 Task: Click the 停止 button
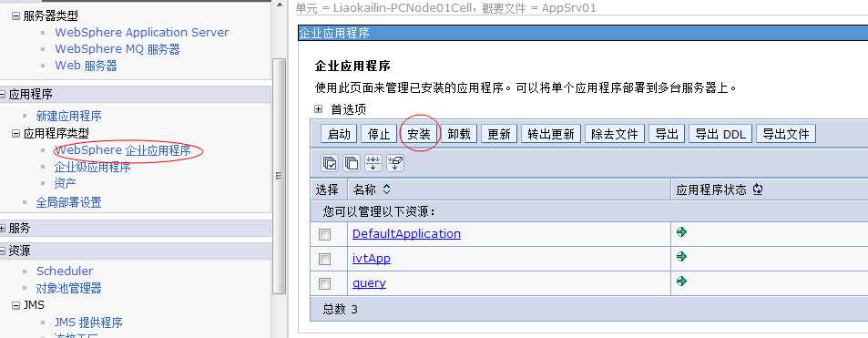click(x=379, y=134)
